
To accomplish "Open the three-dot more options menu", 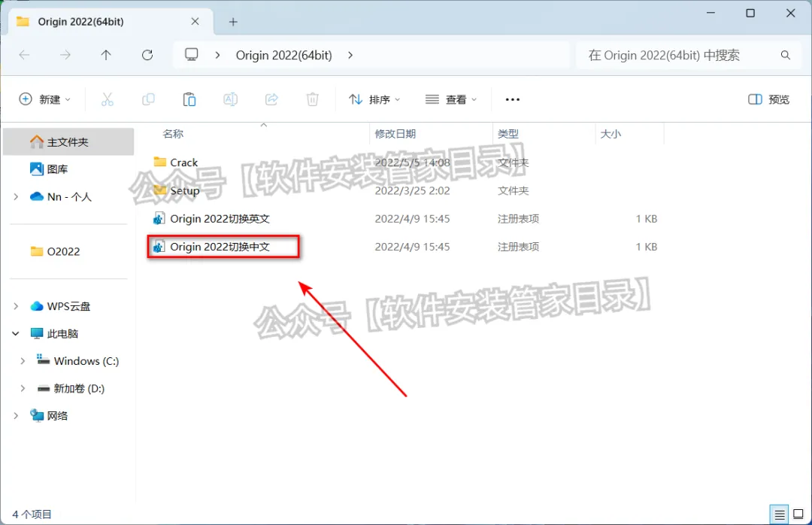I will point(512,99).
